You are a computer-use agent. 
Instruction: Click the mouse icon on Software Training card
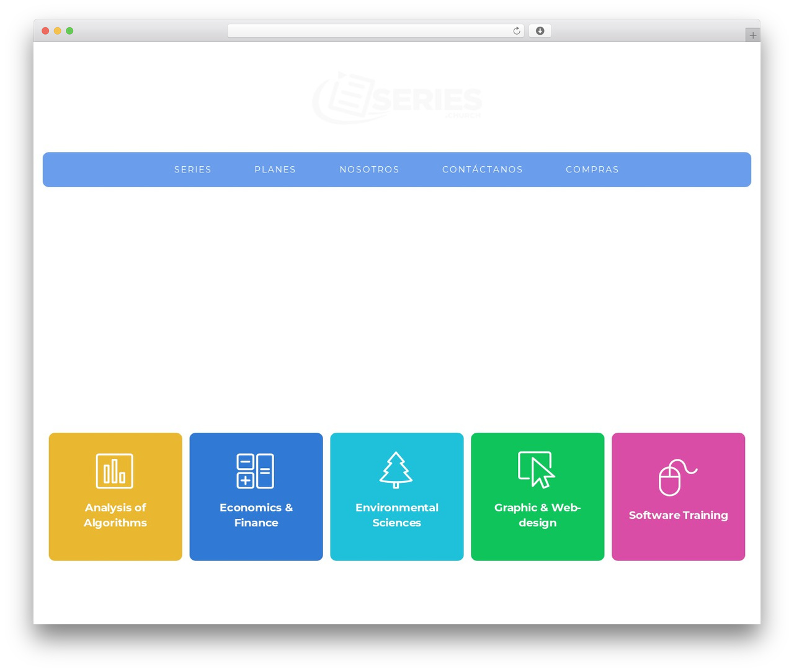(678, 477)
